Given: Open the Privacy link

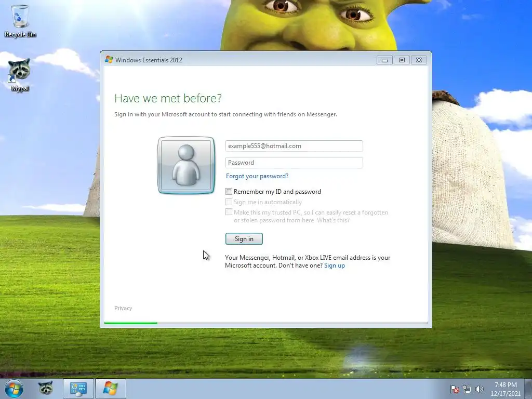Looking at the screenshot, I should tap(123, 308).
